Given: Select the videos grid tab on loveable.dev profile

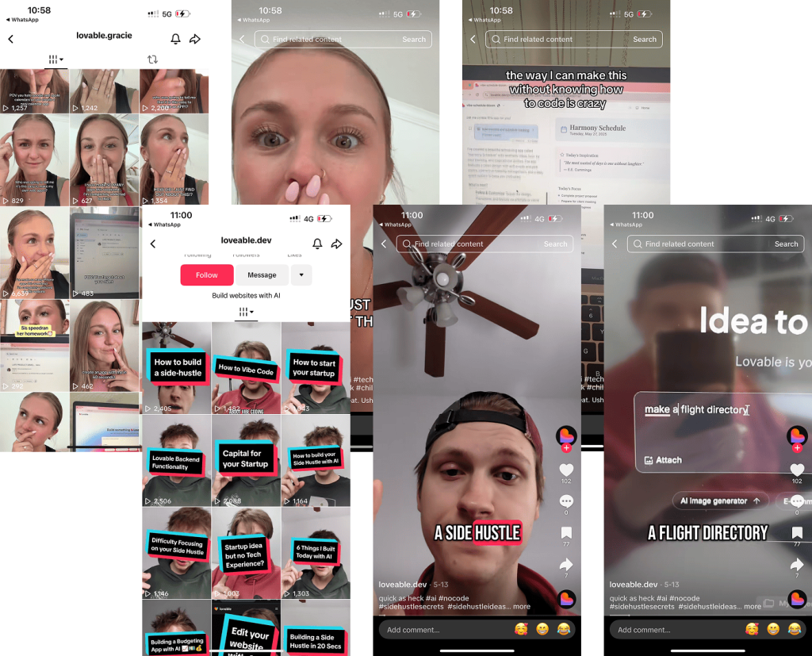Looking at the screenshot, I should point(246,313).
